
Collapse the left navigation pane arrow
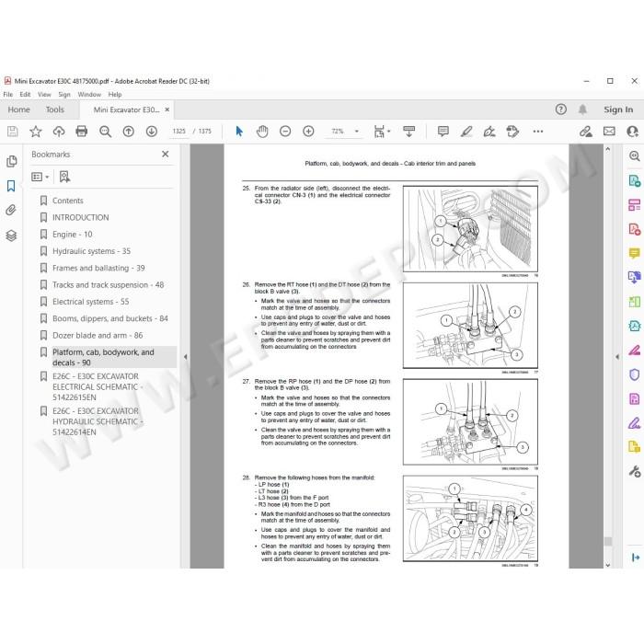[x=185, y=357]
